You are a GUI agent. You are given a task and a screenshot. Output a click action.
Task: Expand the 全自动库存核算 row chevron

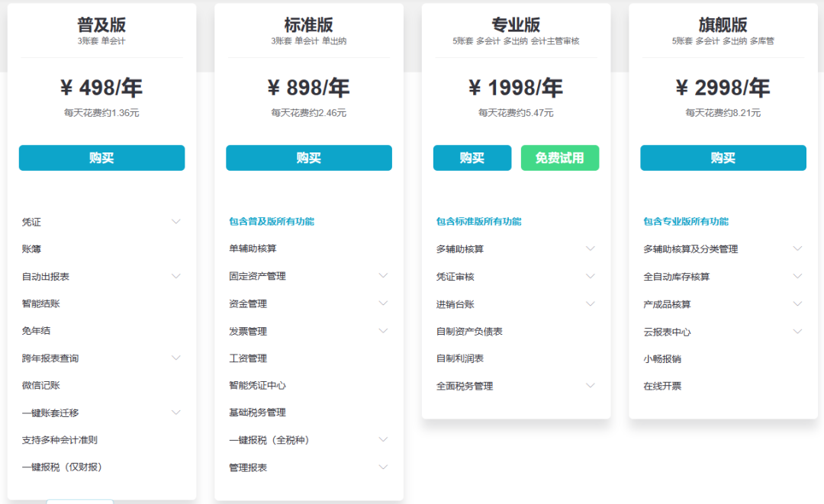[797, 276]
